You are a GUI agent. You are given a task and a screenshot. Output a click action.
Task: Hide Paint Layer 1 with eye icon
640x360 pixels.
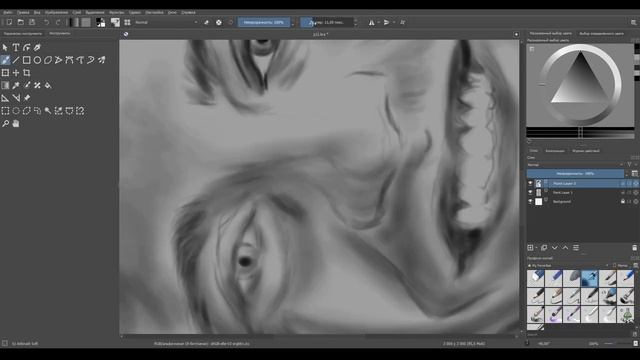pyautogui.click(x=530, y=192)
